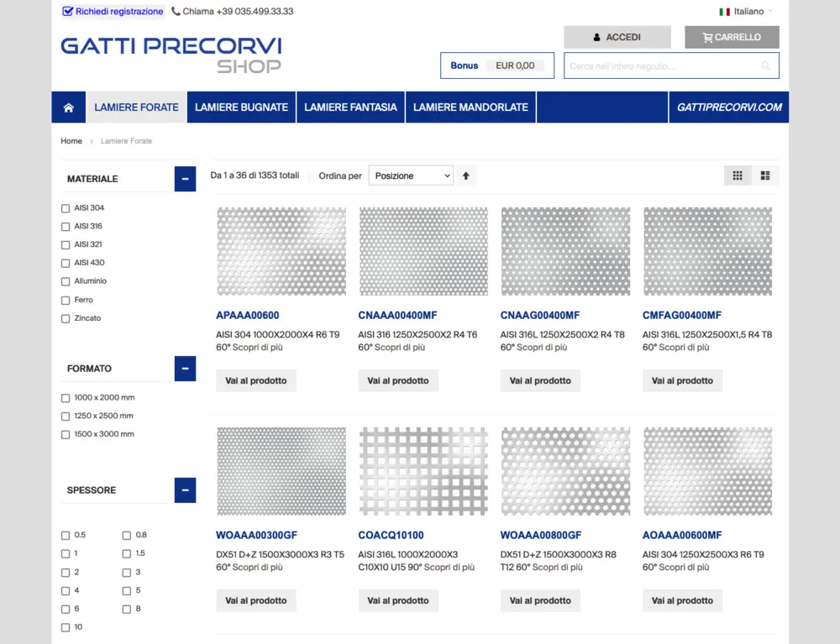840x644 pixels.
Task: Collapse the Materiale filter section
Action: click(x=185, y=179)
